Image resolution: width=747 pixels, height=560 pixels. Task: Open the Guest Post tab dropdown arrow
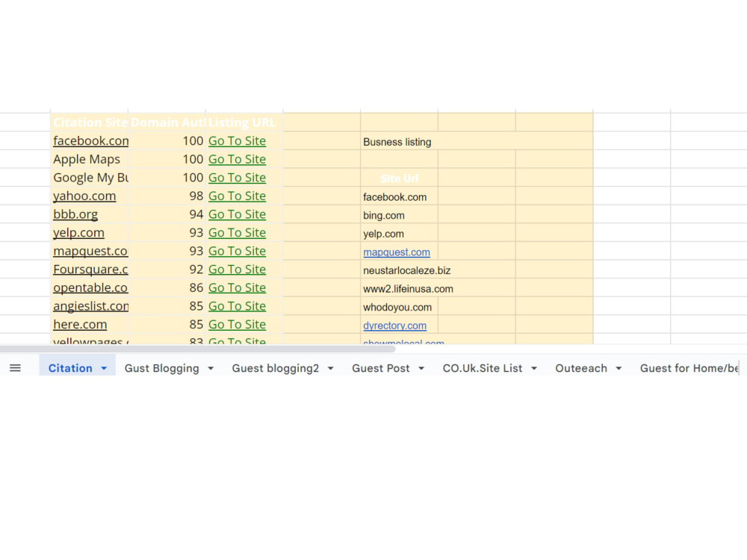pos(421,368)
